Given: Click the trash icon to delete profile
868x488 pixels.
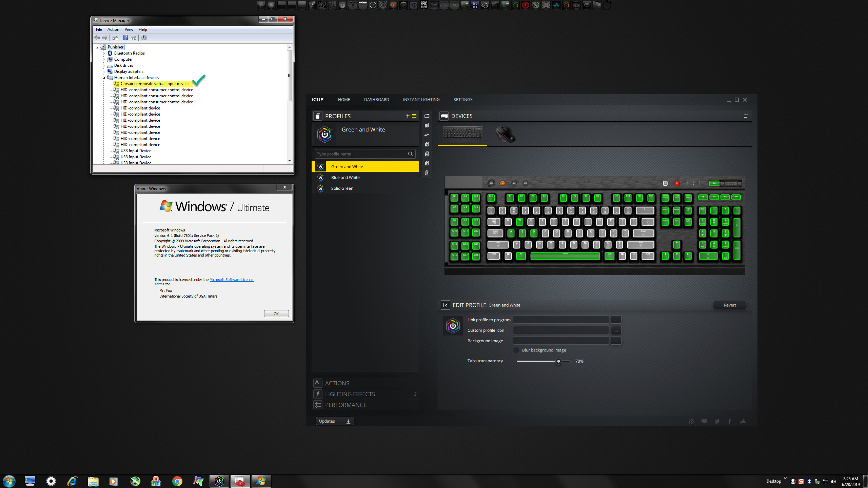Looking at the screenshot, I should click(x=427, y=173).
